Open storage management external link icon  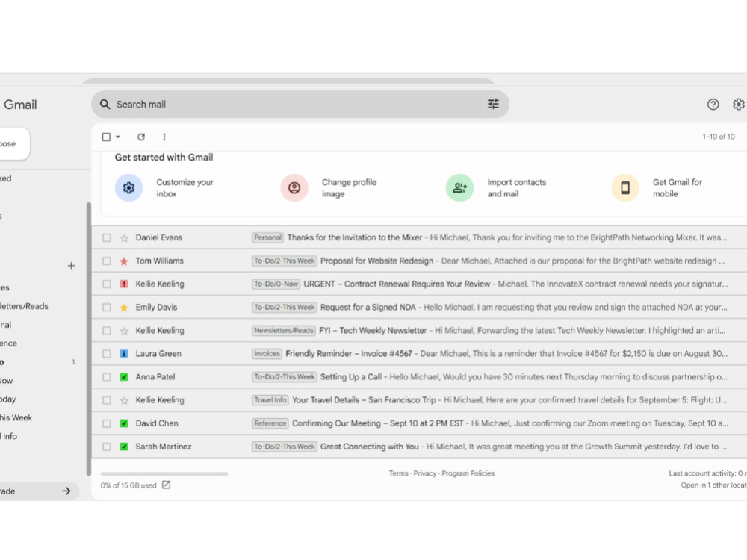tap(166, 485)
